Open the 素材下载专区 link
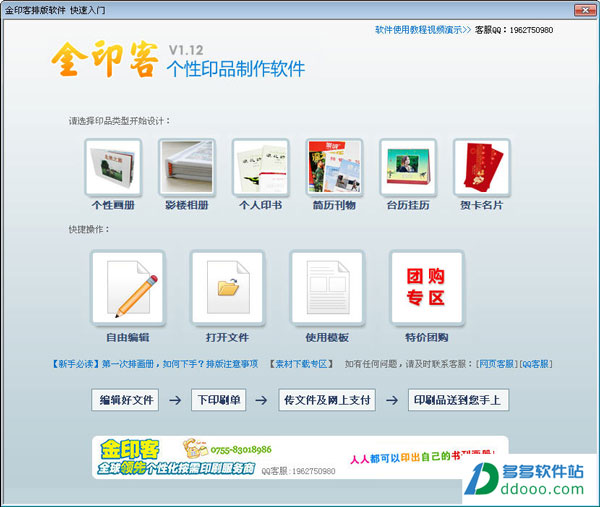600x507 pixels. coord(301,364)
